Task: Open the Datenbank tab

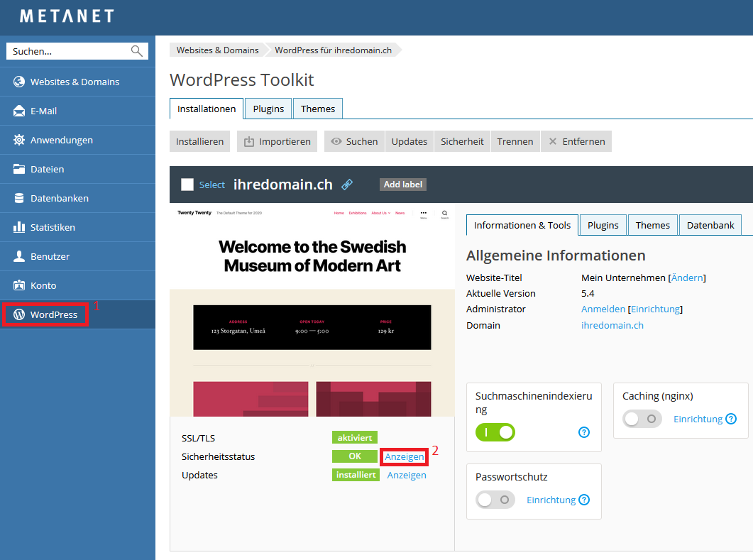Action: click(x=710, y=225)
